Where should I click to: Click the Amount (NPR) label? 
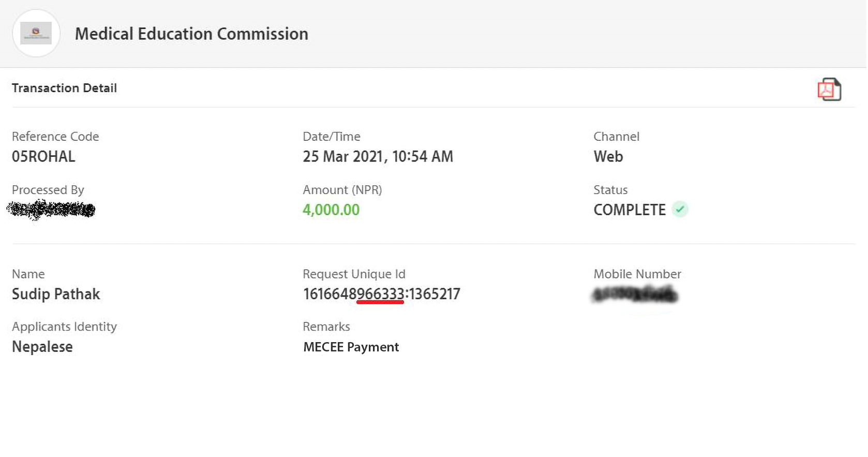click(342, 190)
